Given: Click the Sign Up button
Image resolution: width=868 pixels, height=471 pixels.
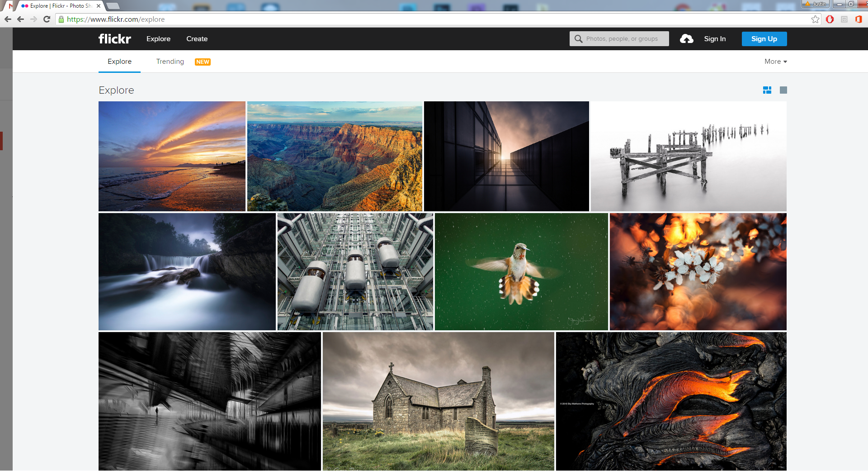Looking at the screenshot, I should click(x=764, y=39).
